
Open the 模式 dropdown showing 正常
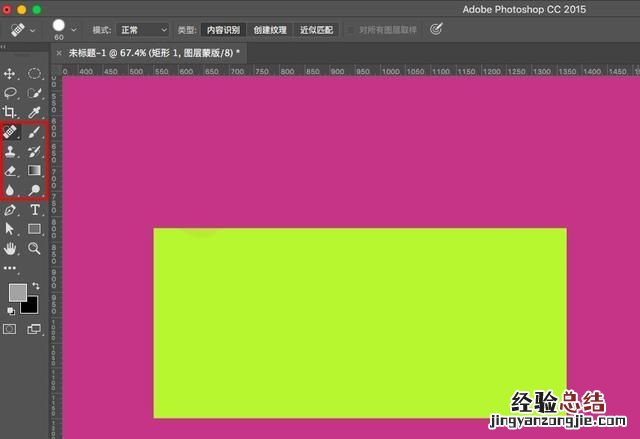tap(143, 30)
